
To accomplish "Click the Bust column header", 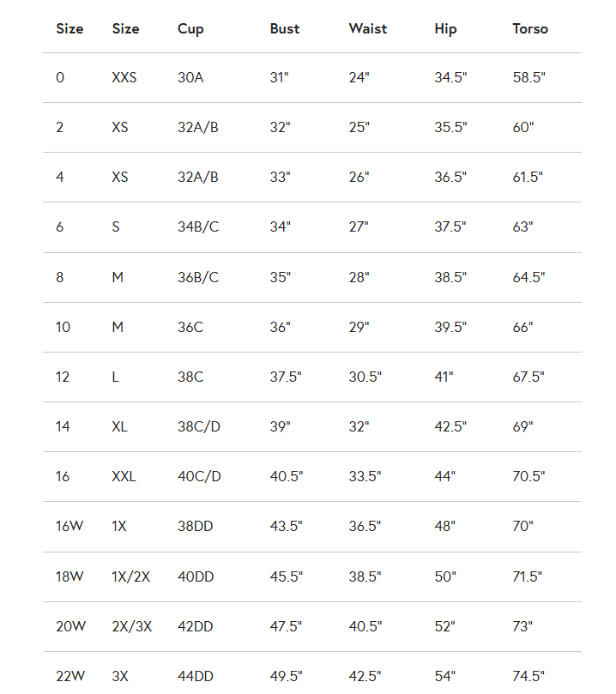I will [x=285, y=29].
